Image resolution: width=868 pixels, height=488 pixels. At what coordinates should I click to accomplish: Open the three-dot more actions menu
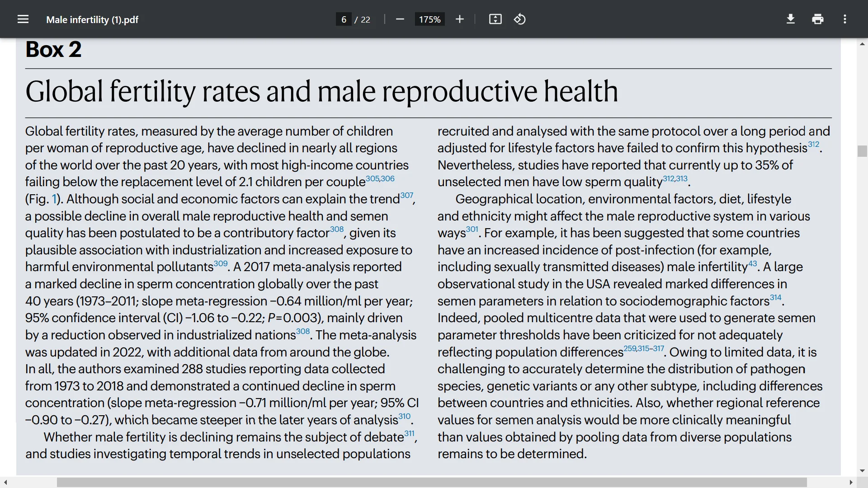click(844, 19)
